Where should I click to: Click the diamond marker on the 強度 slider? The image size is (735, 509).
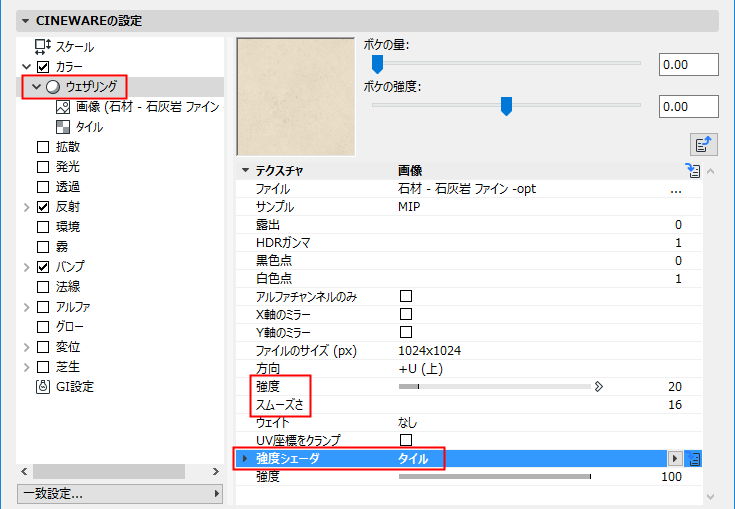(598, 387)
